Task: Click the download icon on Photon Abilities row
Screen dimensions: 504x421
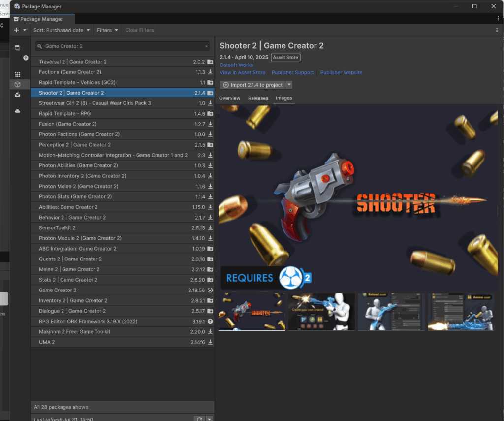Action: (x=210, y=165)
